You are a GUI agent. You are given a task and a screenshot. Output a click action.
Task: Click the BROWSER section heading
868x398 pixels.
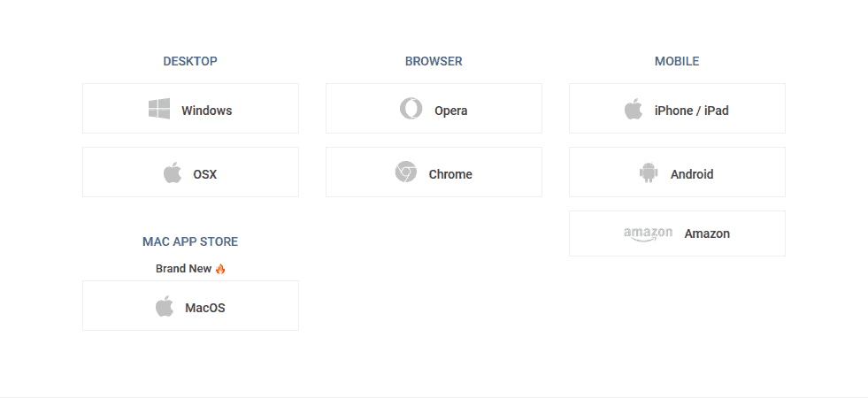tap(434, 61)
